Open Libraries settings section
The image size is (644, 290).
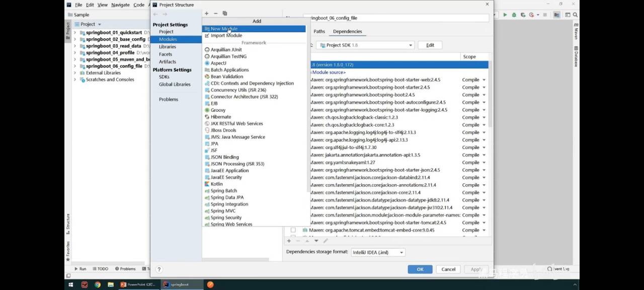tap(168, 47)
